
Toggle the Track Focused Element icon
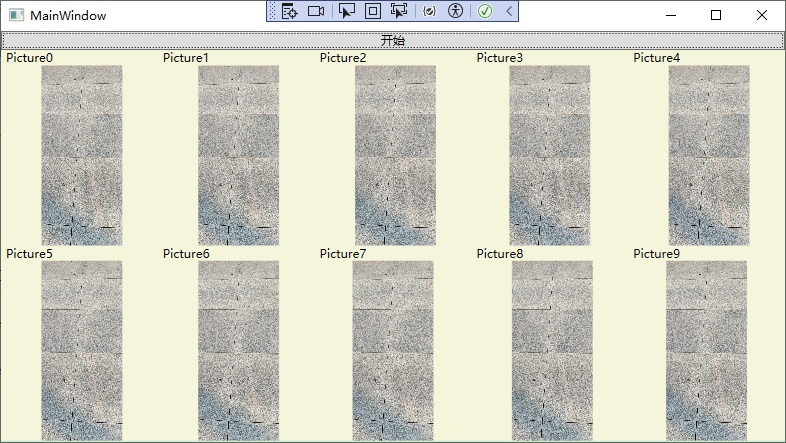pyautogui.click(x=399, y=11)
